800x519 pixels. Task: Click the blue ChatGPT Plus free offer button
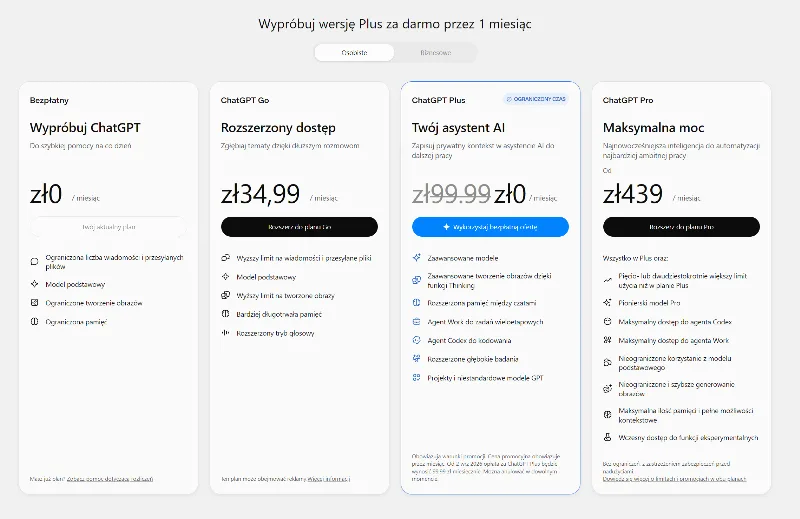[490, 227]
